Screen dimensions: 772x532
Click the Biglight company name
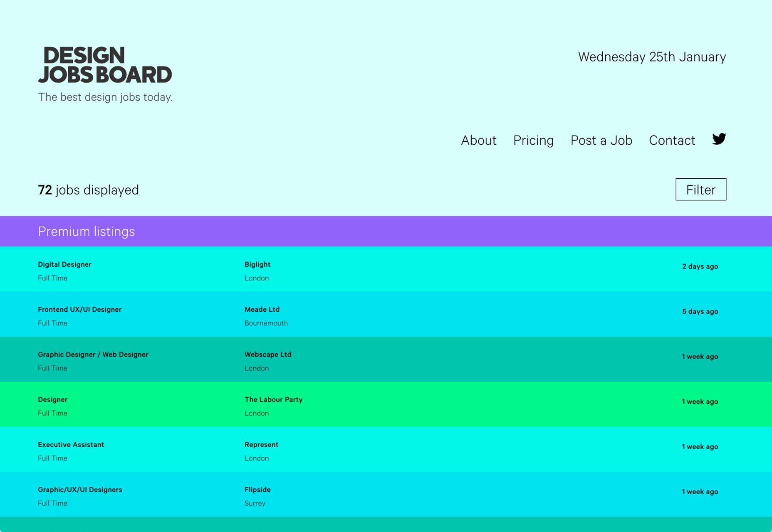(257, 264)
